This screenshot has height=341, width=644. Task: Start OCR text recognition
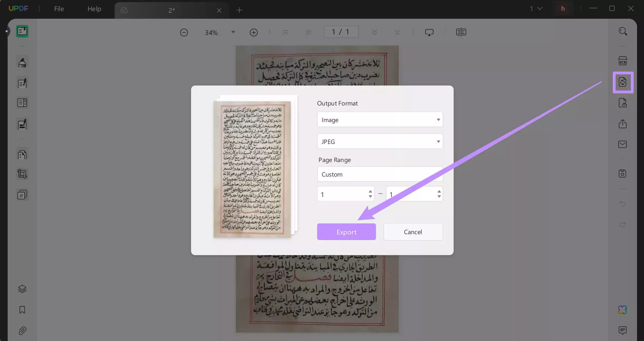click(x=623, y=61)
